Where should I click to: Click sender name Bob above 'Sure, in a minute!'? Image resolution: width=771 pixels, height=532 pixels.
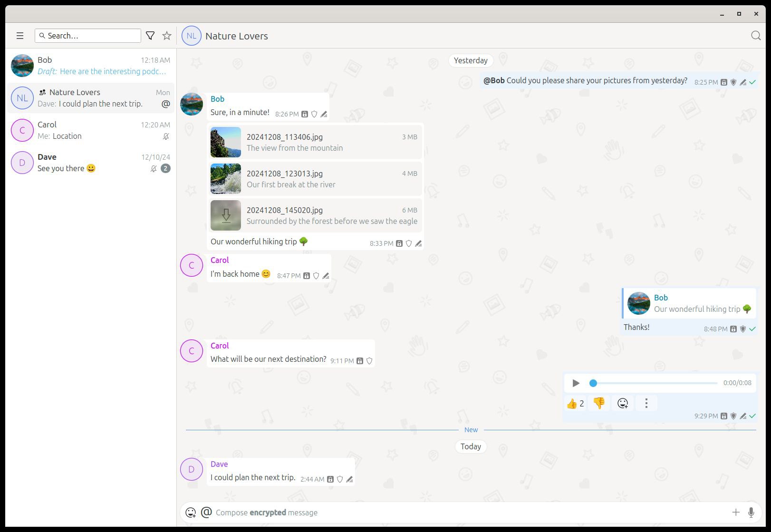tap(217, 99)
